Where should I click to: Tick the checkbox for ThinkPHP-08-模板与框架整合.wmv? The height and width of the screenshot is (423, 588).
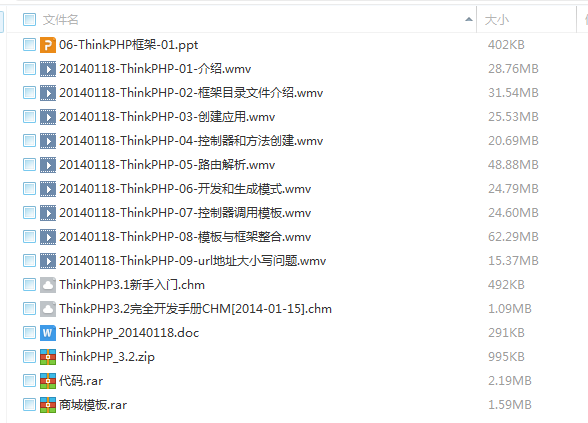pyautogui.click(x=29, y=237)
